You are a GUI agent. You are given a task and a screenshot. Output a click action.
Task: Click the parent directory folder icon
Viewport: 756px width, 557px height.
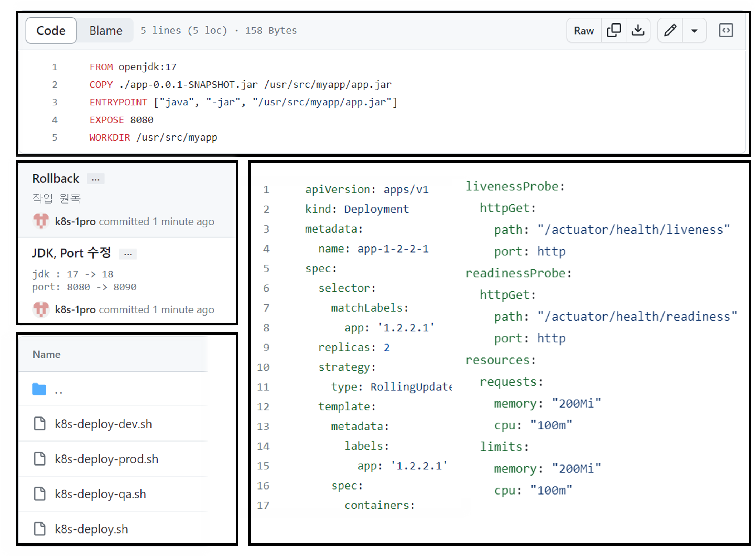(x=40, y=389)
